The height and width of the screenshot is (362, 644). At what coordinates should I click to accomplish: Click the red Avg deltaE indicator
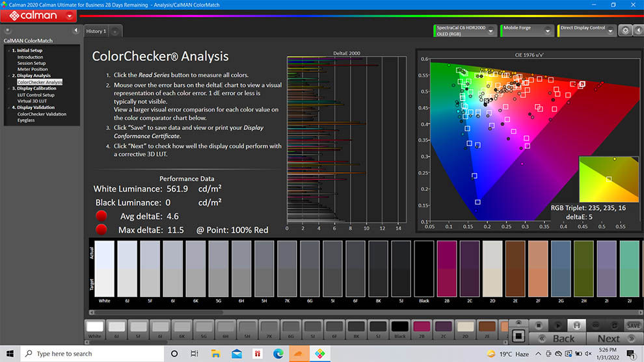point(101,216)
